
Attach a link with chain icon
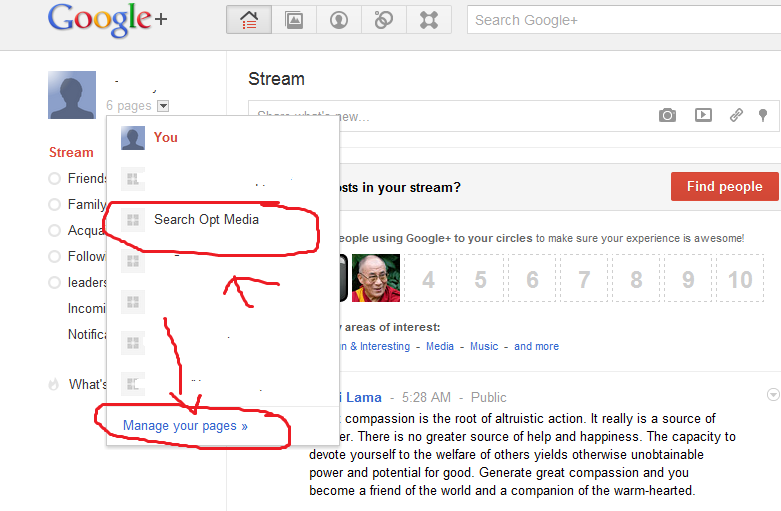point(736,115)
